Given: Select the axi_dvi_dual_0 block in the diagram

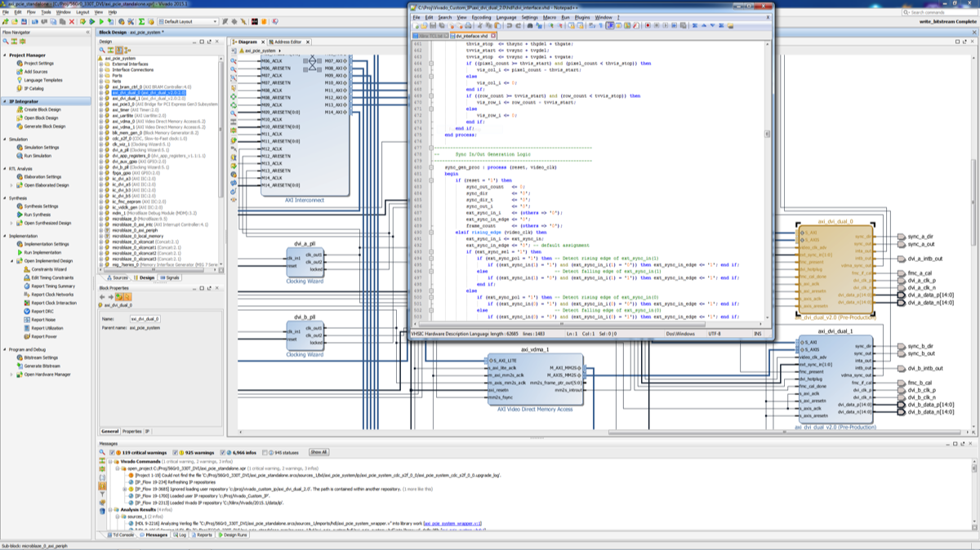Looking at the screenshot, I should [x=835, y=271].
